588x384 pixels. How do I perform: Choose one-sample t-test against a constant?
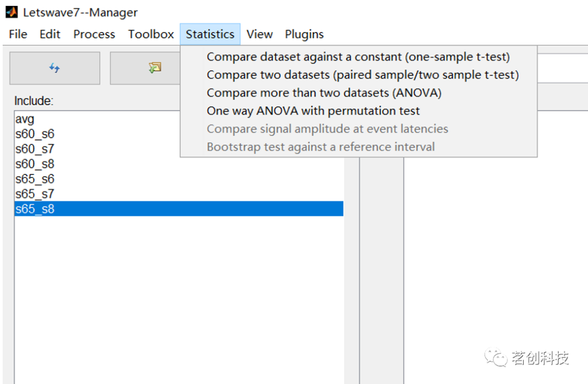358,57
